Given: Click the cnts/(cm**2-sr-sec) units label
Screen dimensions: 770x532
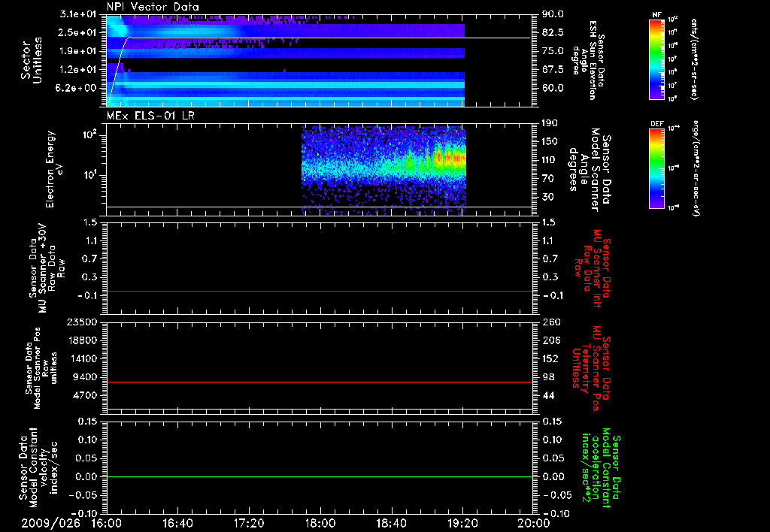Looking at the screenshot, I should click(693, 59).
